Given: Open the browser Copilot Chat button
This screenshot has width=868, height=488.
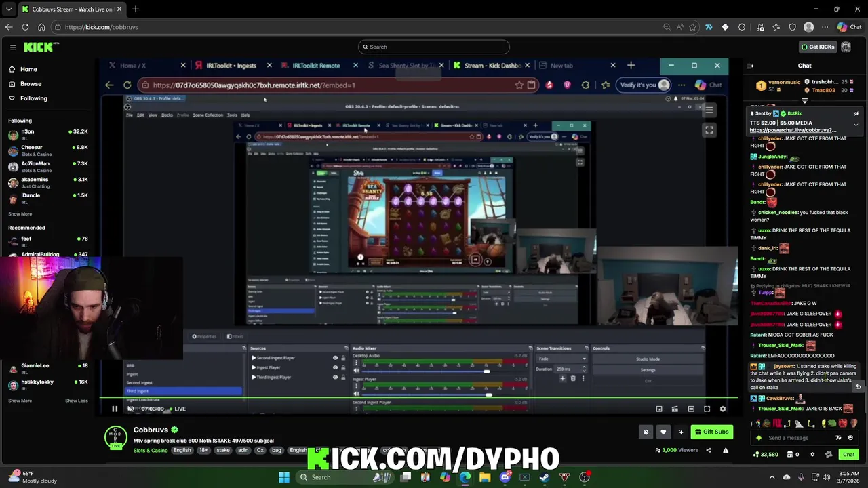Looking at the screenshot, I should click(849, 27).
